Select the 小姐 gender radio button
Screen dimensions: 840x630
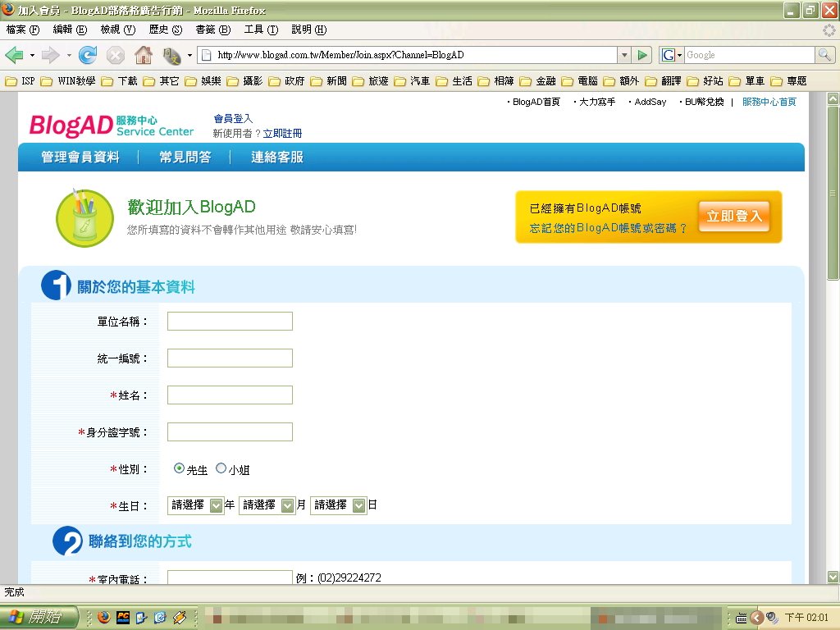[221, 468]
